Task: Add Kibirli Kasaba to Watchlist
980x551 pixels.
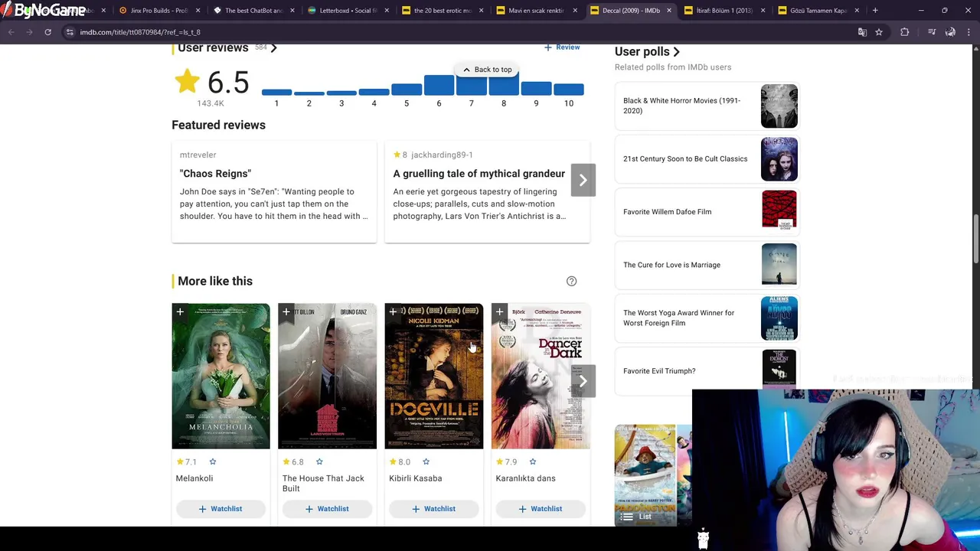Action: coord(433,509)
